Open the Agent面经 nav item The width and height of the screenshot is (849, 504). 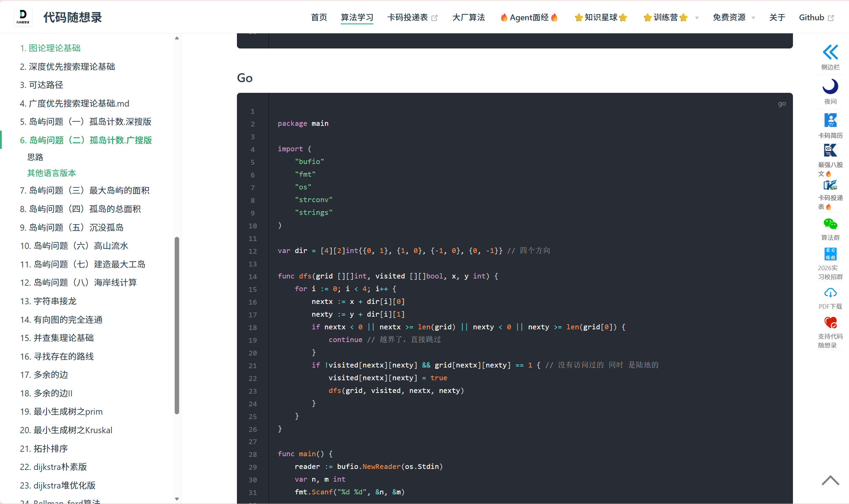pos(529,17)
